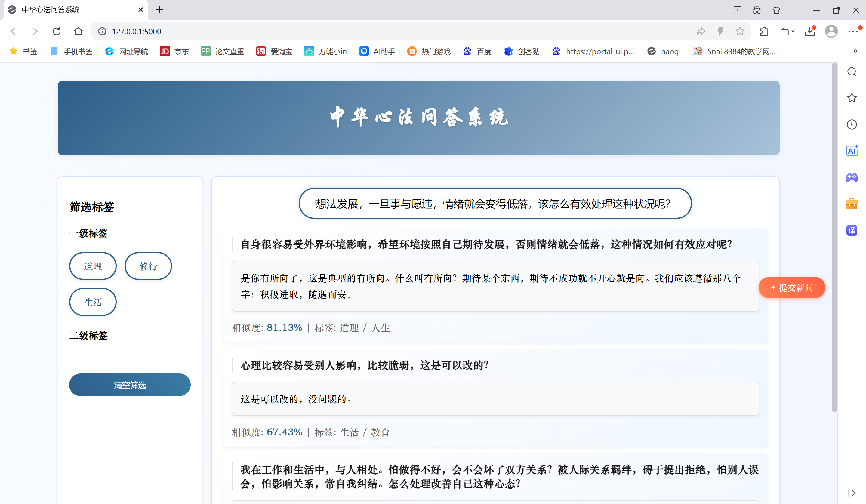
Task: Click question 心理比较容易受别人影响
Action: pos(364,365)
